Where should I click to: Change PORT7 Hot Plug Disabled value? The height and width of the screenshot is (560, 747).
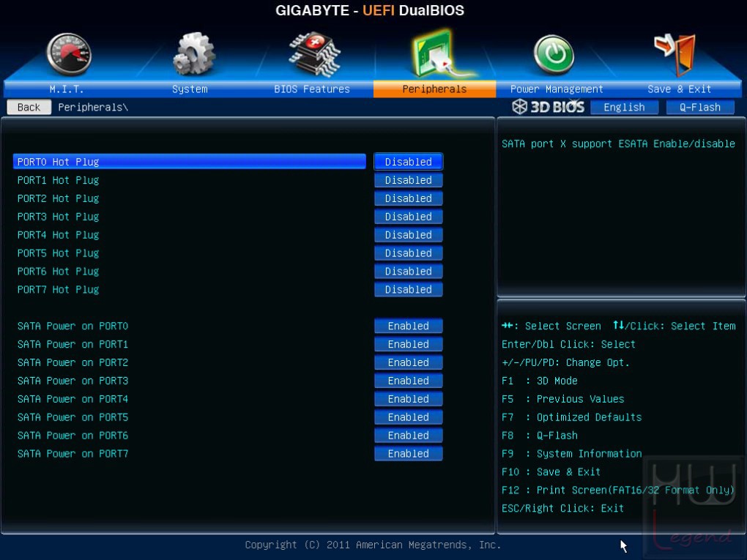pyautogui.click(x=408, y=290)
